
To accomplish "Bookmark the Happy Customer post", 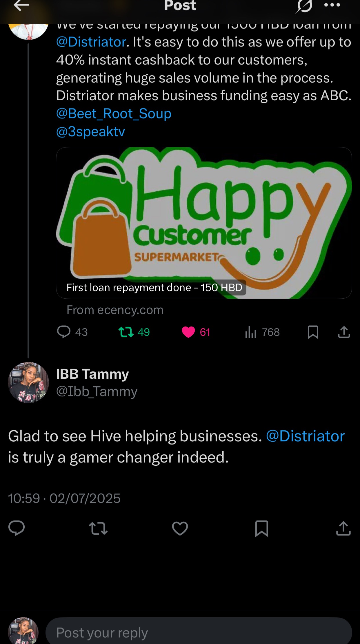I will [313, 332].
